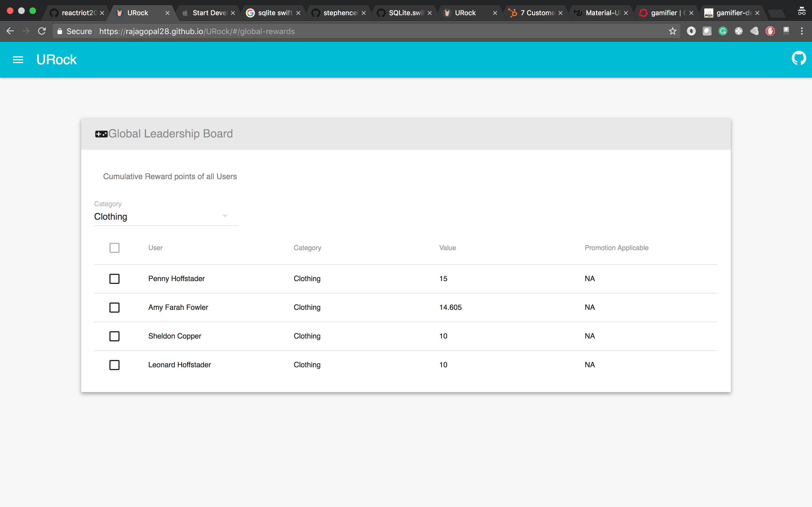The height and width of the screenshot is (507, 812).
Task: Click the browser address bar URL
Action: tap(197, 31)
